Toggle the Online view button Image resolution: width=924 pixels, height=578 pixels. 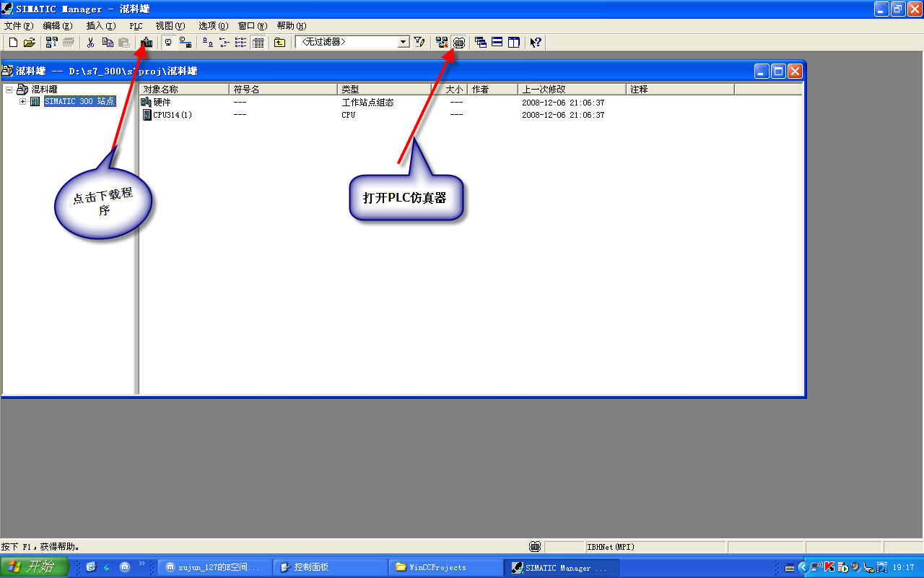pos(185,43)
